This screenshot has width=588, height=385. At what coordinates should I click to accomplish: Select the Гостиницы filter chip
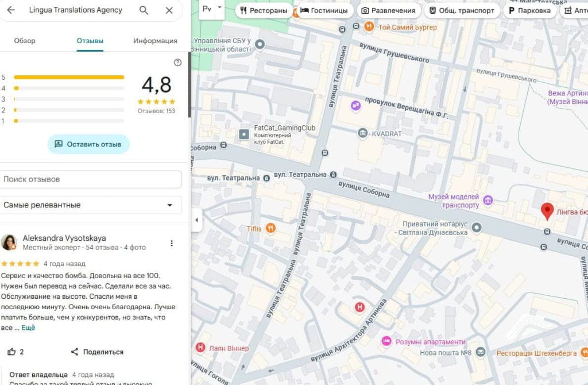[x=325, y=10]
